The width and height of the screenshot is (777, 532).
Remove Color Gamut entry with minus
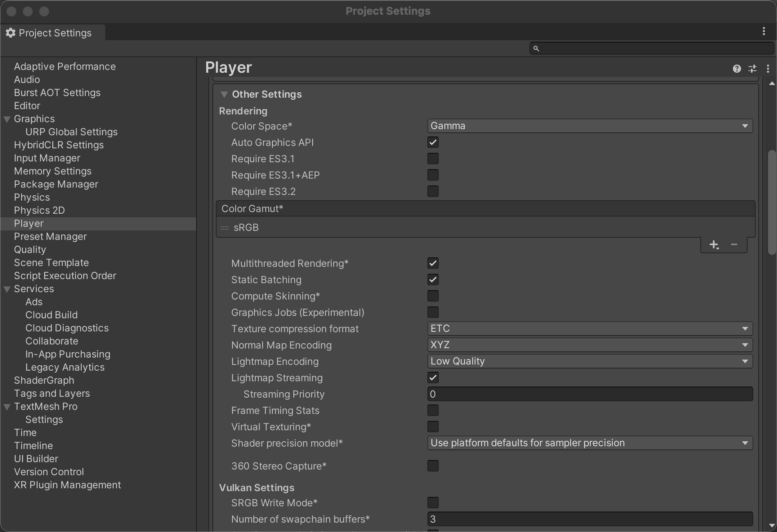point(734,244)
